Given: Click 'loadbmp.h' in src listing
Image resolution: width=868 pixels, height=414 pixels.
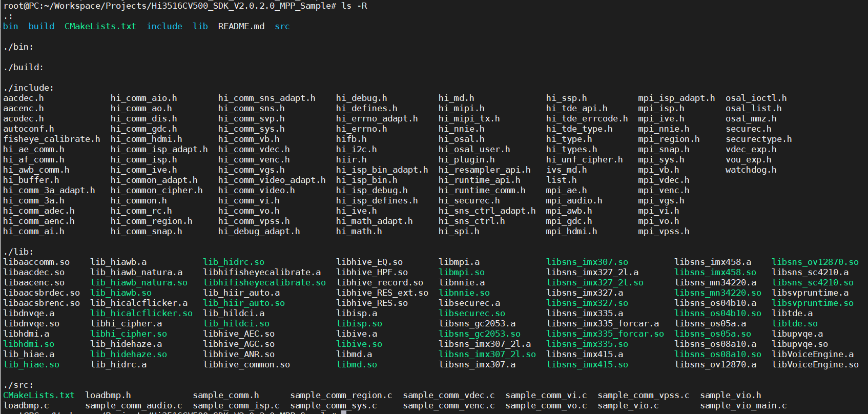Looking at the screenshot, I should 108,395.
